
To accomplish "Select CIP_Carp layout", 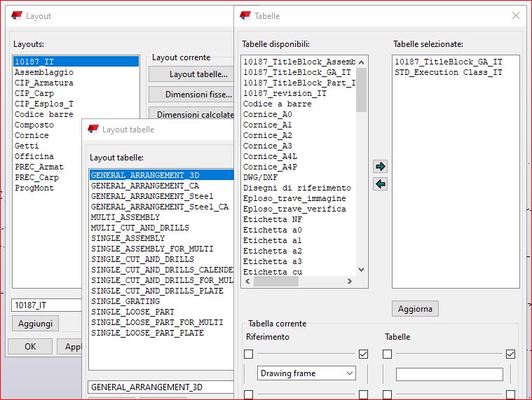I will coord(34,93).
